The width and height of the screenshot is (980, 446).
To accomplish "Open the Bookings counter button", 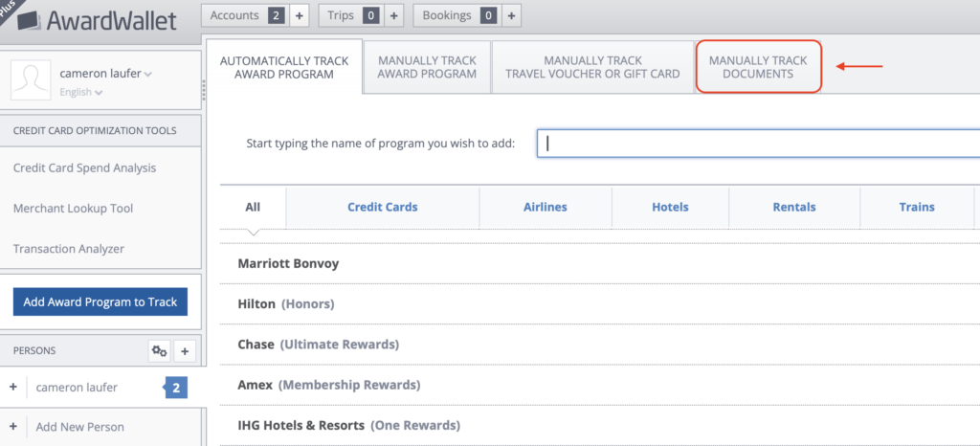I will click(457, 15).
